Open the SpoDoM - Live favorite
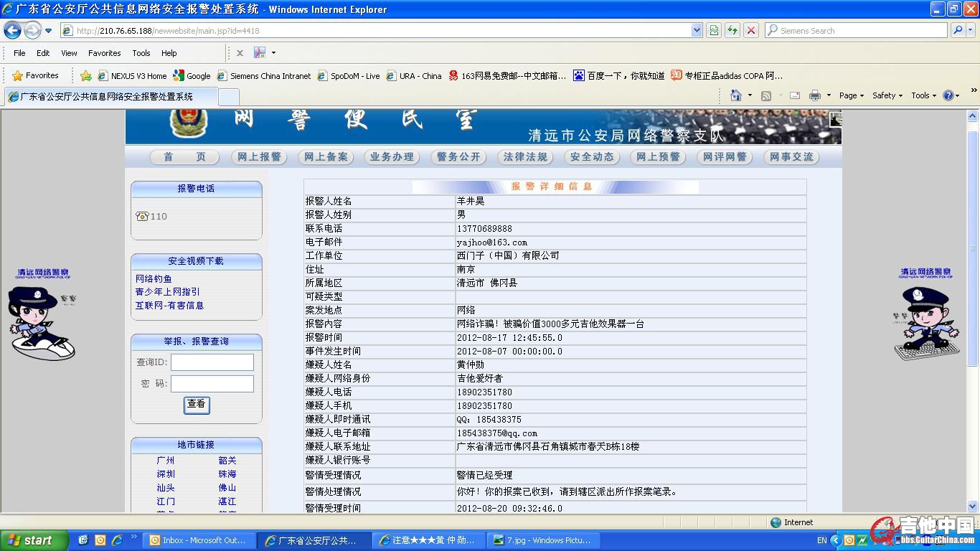The width and height of the screenshot is (980, 551). click(x=349, y=75)
